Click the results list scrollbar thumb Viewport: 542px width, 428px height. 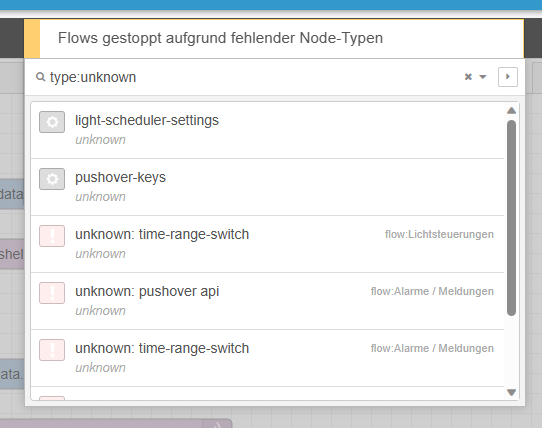coord(512,218)
